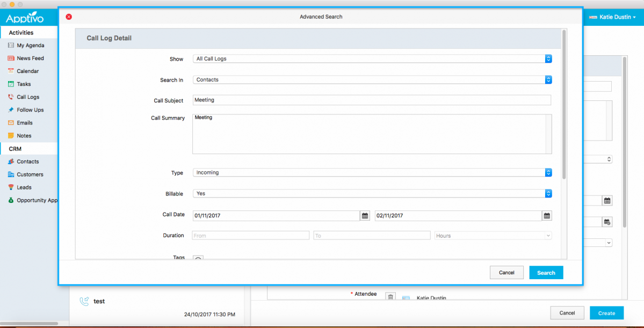Open the Billable dropdown

pyautogui.click(x=548, y=194)
